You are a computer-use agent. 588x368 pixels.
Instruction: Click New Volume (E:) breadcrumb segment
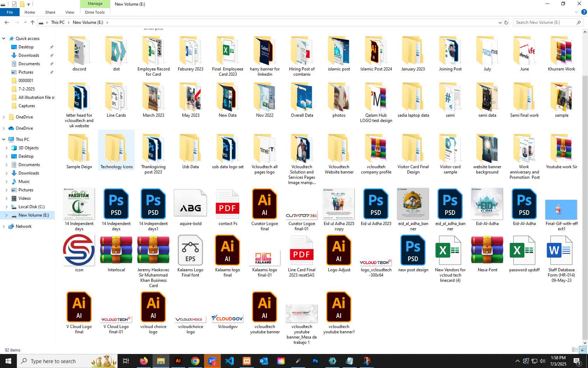[x=88, y=22]
